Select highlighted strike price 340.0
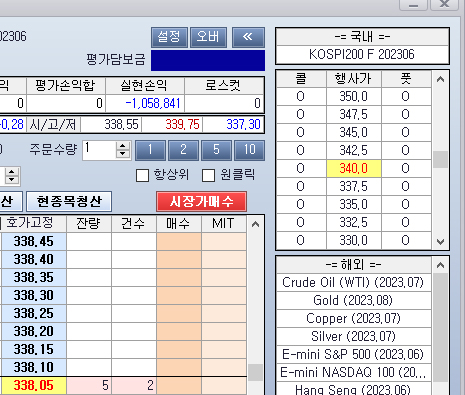This screenshot has height=395, width=465. [353, 169]
